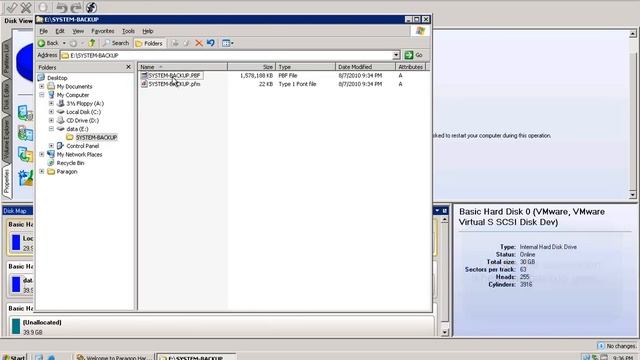Open the View menu
640x360 pixels.
tap(78, 31)
